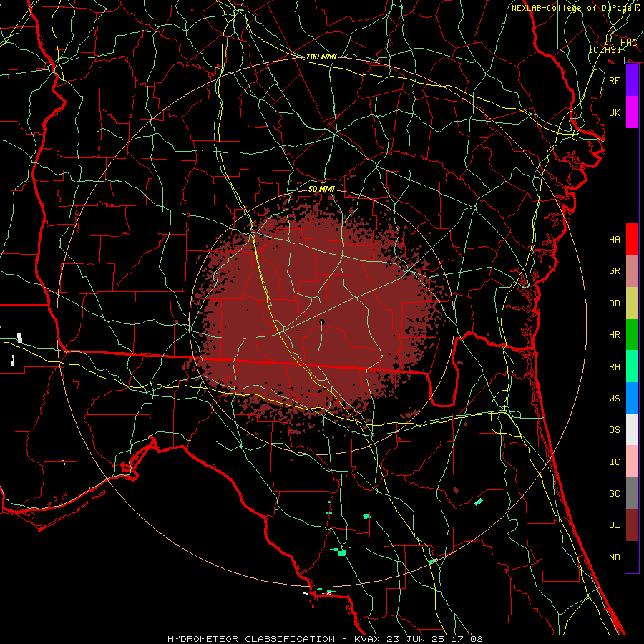Click the GC legend label
644x644 pixels.
[615, 494]
